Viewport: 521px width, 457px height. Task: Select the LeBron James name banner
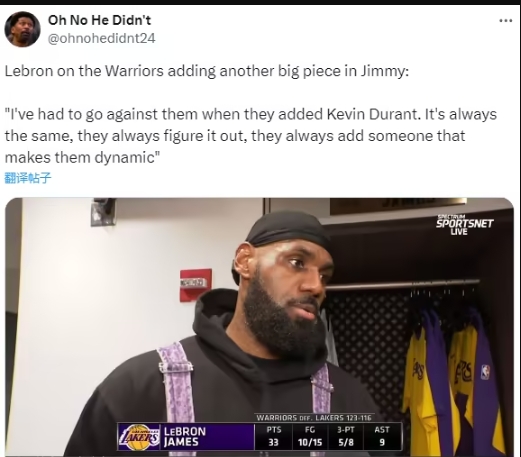coord(185,437)
